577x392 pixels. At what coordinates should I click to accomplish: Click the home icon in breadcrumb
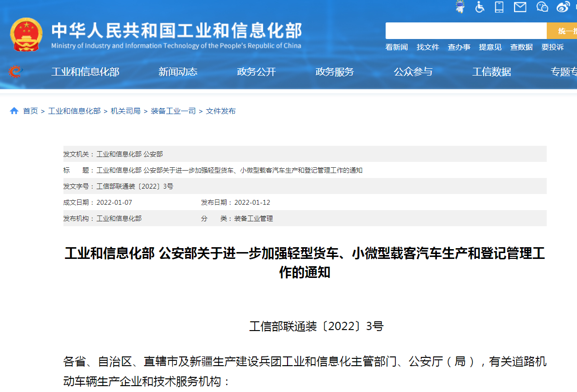14,111
